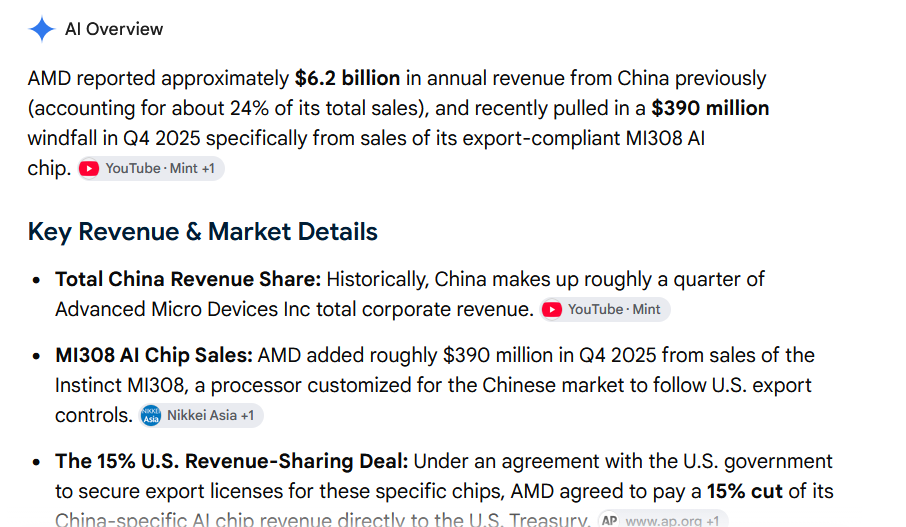Open the YouTube · Mint +1 source chip

pos(151,168)
